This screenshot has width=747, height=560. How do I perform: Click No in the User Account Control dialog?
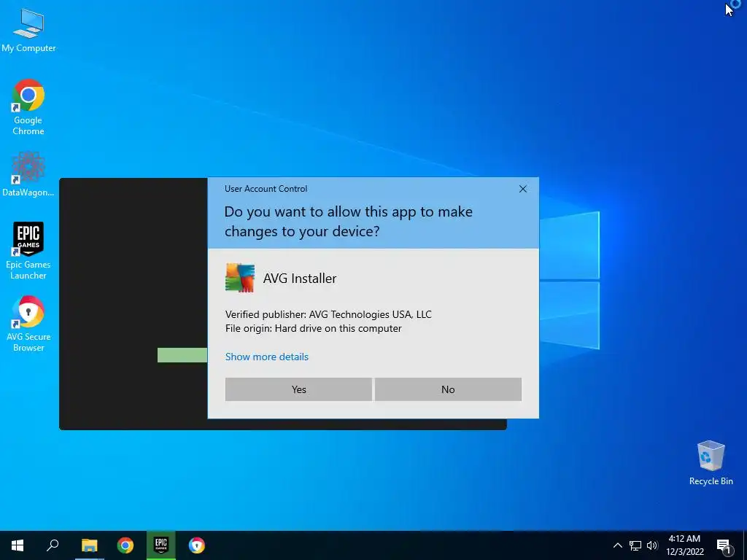point(448,389)
